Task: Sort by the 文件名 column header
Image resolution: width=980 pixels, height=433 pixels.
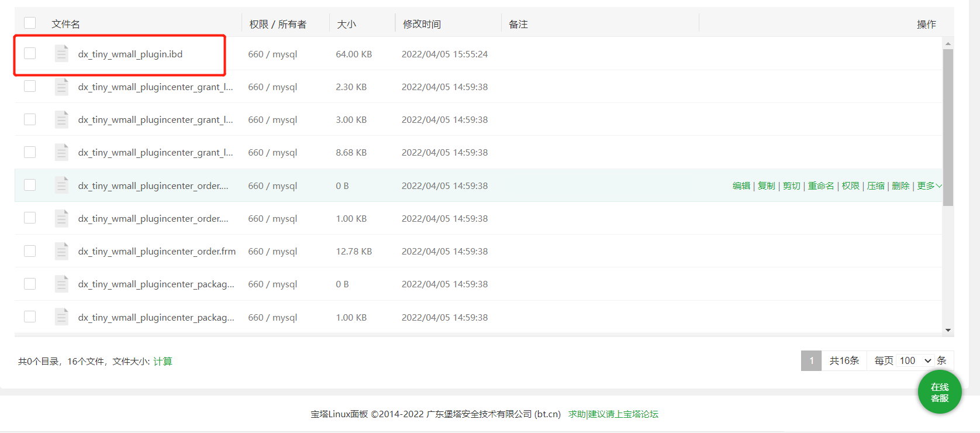Action: pyautogui.click(x=66, y=24)
